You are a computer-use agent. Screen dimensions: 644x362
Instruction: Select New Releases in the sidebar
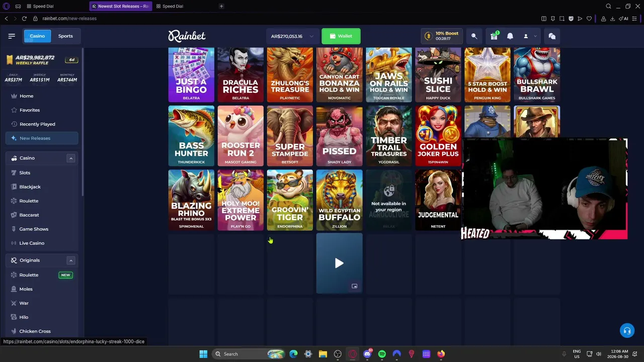click(42, 138)
